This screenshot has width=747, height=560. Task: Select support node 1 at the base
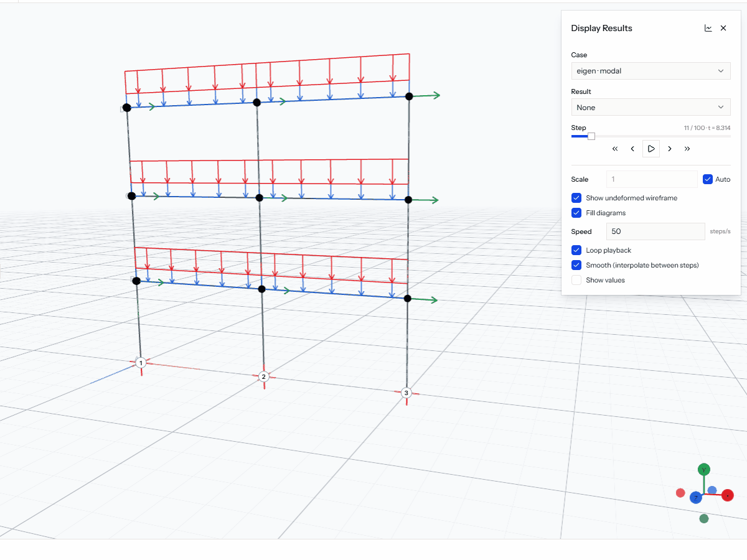(x=141, y=363)
